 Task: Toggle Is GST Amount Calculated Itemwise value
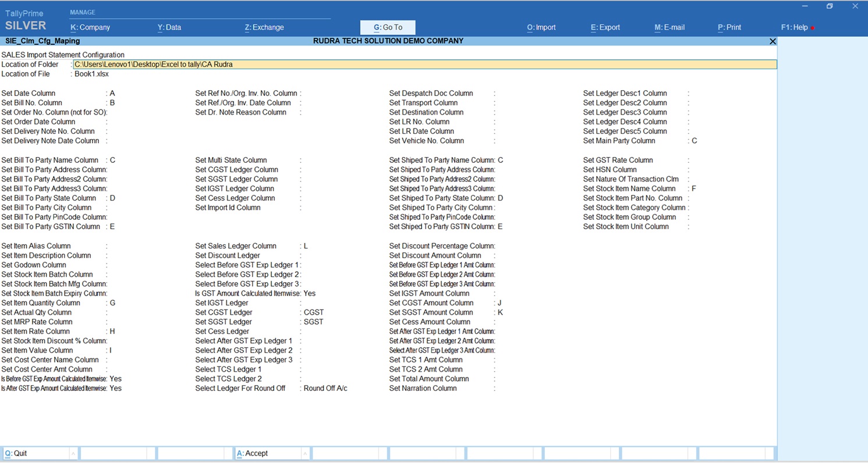pos(309,294)
